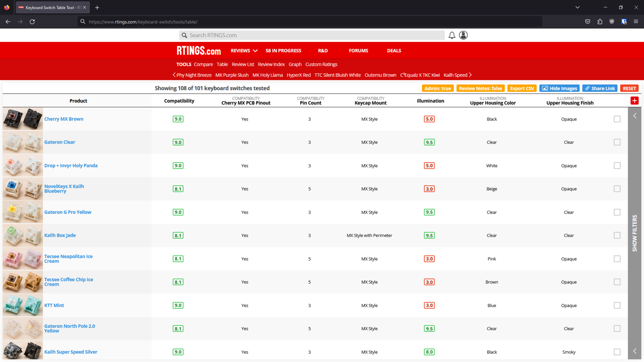Click the browser reload page icon

32,22
